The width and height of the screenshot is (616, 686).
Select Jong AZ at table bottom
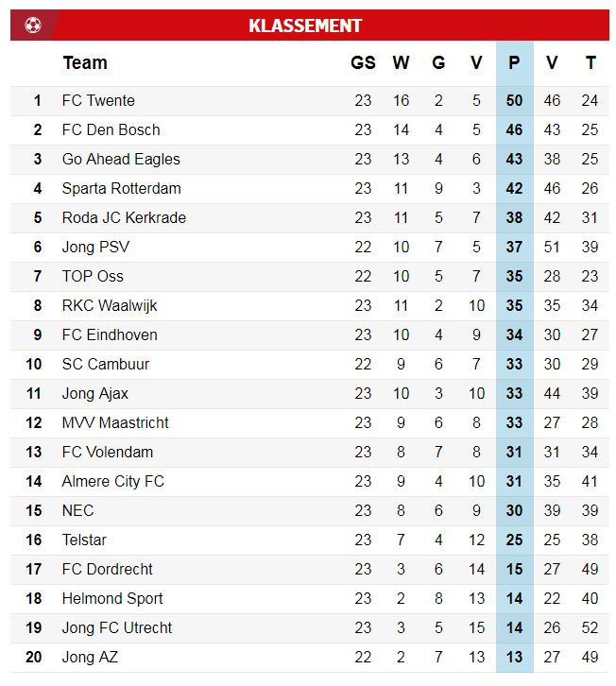pos(90,658)
